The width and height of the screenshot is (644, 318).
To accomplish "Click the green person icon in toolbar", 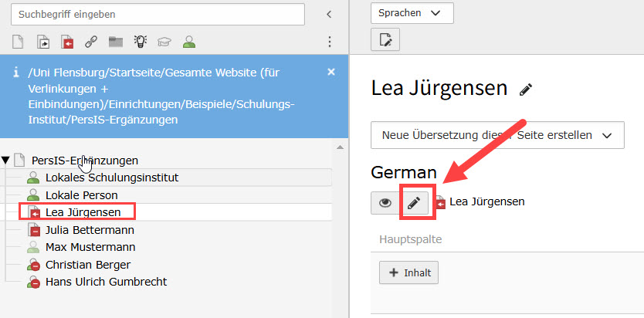I will [188, 42].
